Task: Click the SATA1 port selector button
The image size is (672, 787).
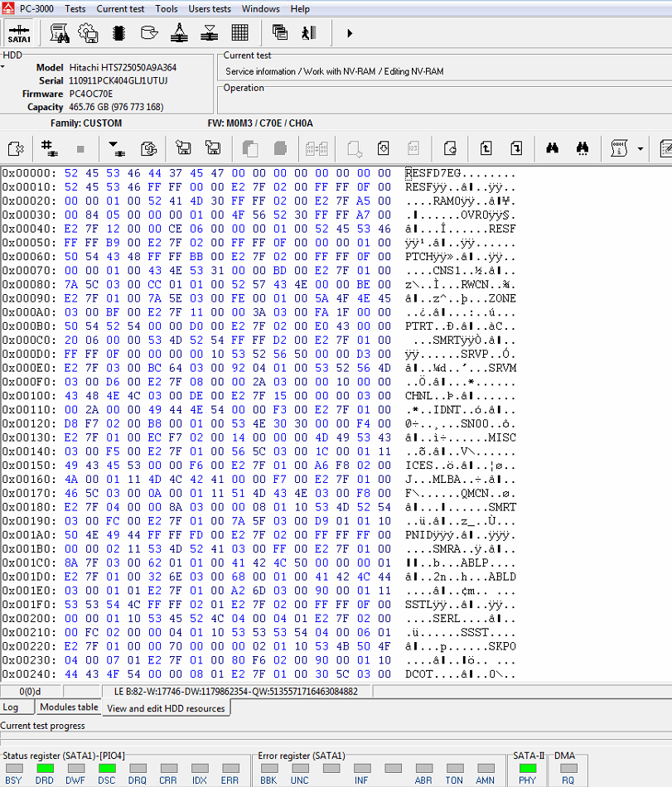Action: [19, 34]
